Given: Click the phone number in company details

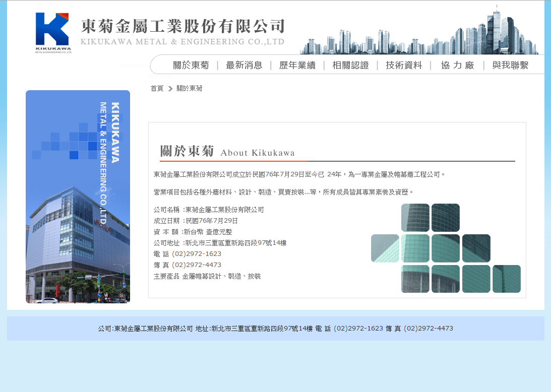Looking at the screenshot, I should click(x=197, y=254).
